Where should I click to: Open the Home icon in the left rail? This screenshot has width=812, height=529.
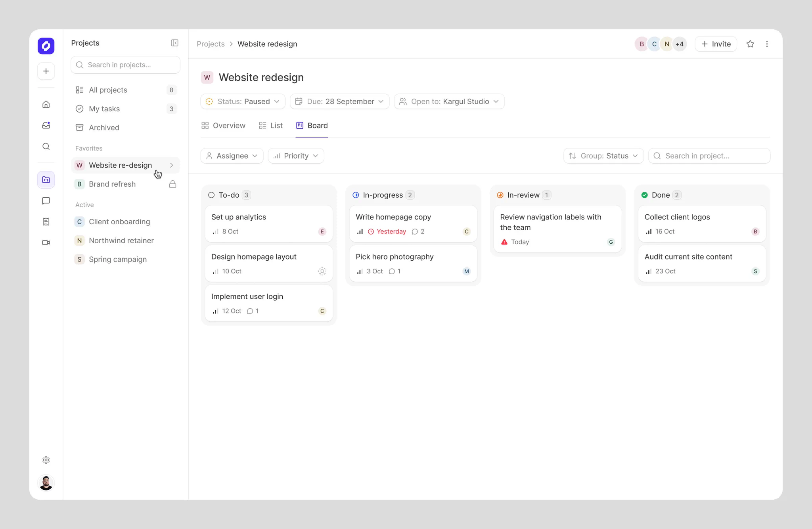pyautogui.click(x=46, y=105)
